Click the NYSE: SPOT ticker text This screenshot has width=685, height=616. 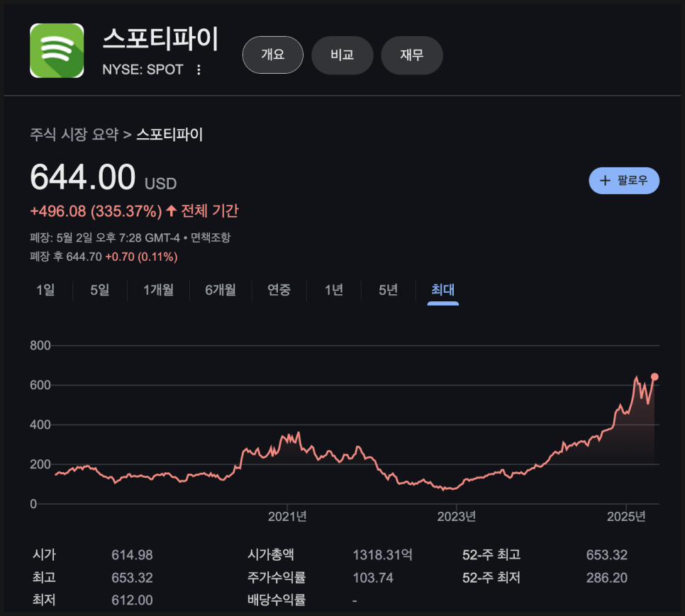click(143, 69)
